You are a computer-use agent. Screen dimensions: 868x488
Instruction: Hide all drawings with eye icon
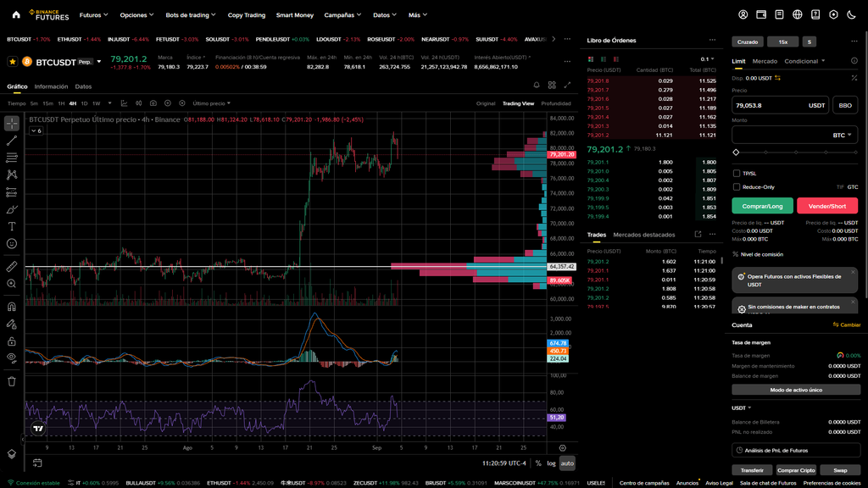[12, 358]
